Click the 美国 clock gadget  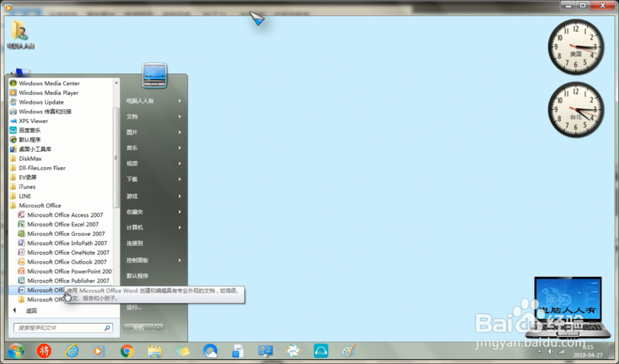click(576, 47)
